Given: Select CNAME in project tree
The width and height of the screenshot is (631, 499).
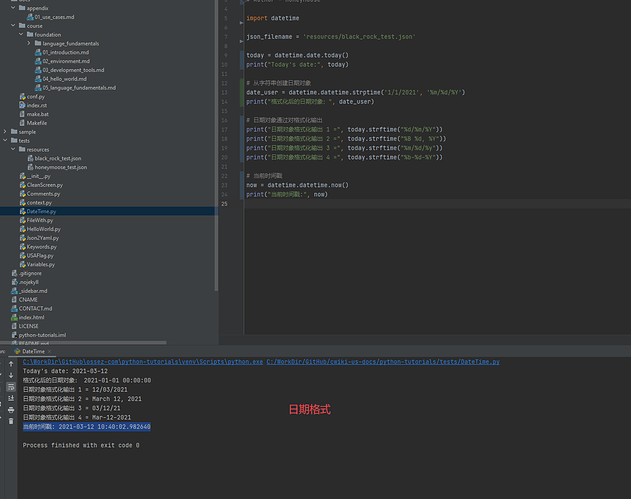Looking at the screenshot, I should click(x=28, y=300).
